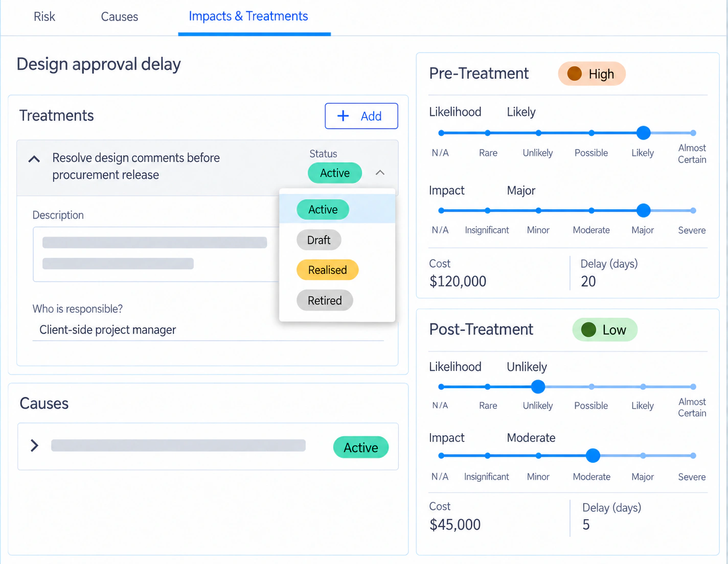The image size is (728, 564).
Task: Set Pre-Treatment Impact to Insignificant
Action: (x=488, y=210)
